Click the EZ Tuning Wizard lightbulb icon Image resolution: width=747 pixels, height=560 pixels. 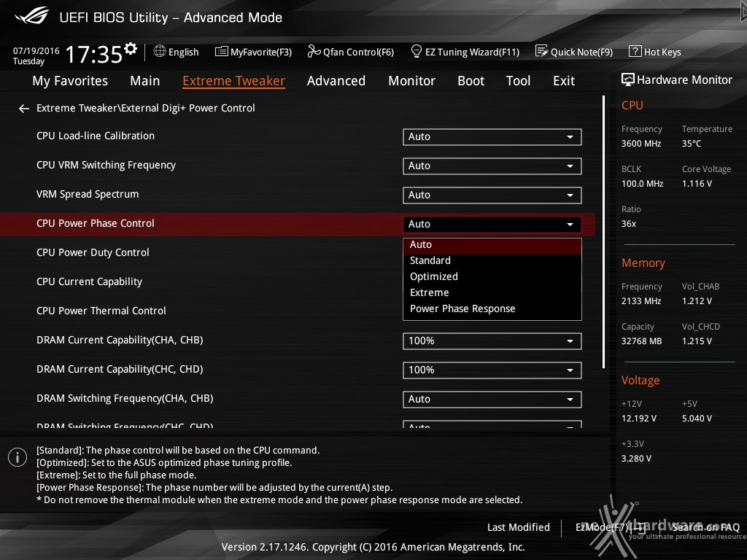pyautogui.click(x=416, y=51)
